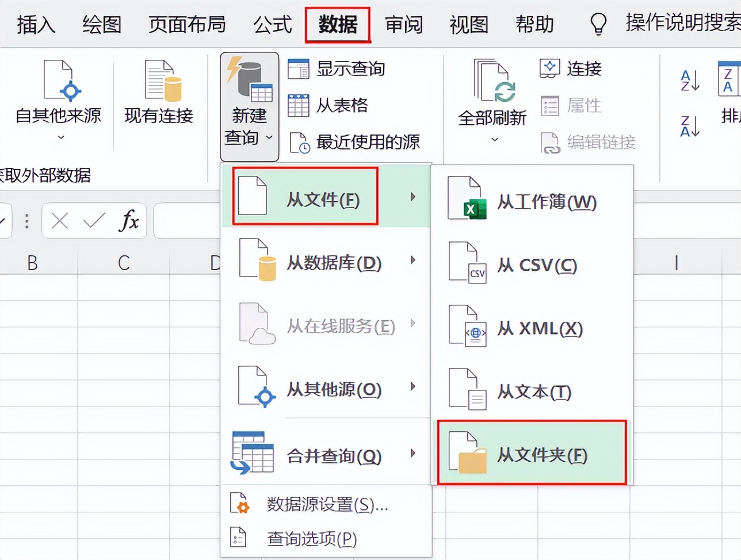Select 从数据库(D) menu item
This screenshot has height=560, width=741.
(326, 260)
